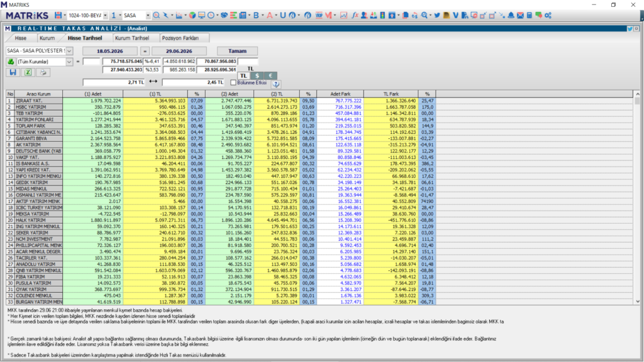Open dropdown arrow beside save layout icon
This screenshot has height=362, width=644.
[x=65, y=15]
